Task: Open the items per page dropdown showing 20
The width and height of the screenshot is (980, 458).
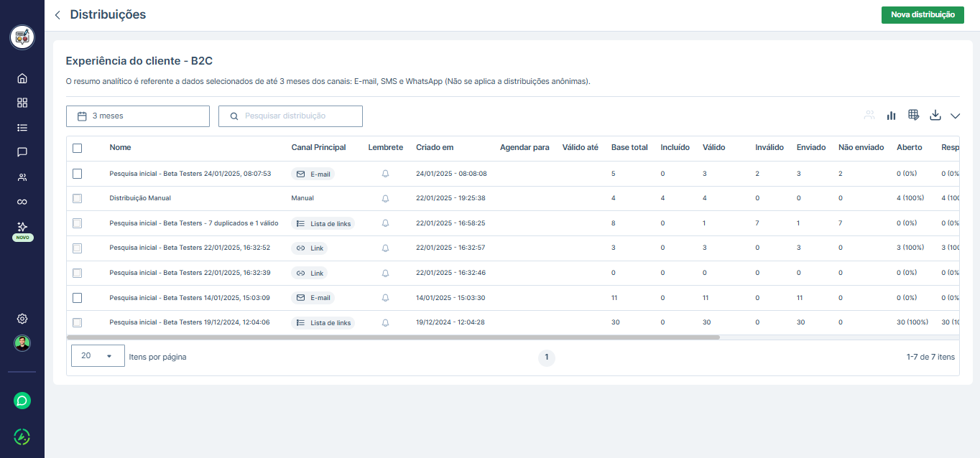Action: [x=98, y=356]
